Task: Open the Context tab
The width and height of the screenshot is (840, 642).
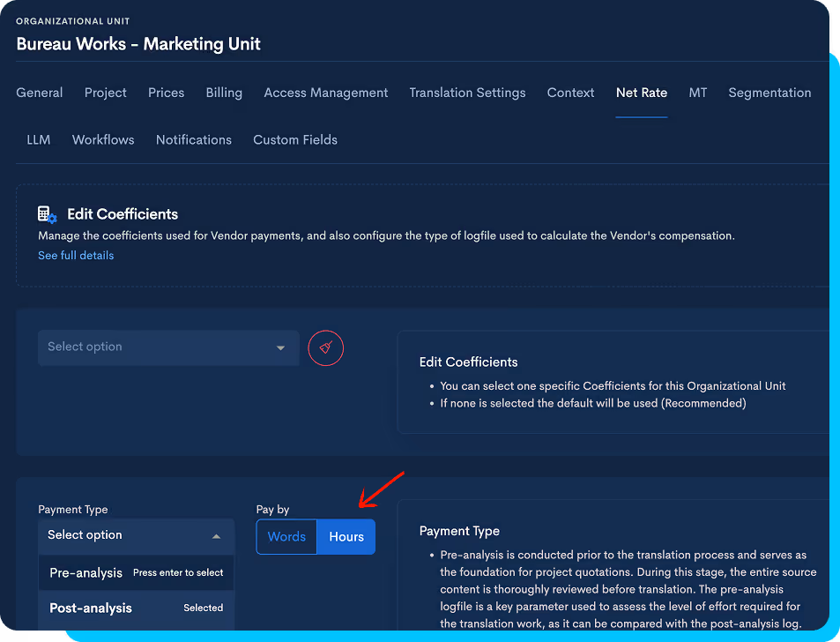Action: click(x=570, y=93)
